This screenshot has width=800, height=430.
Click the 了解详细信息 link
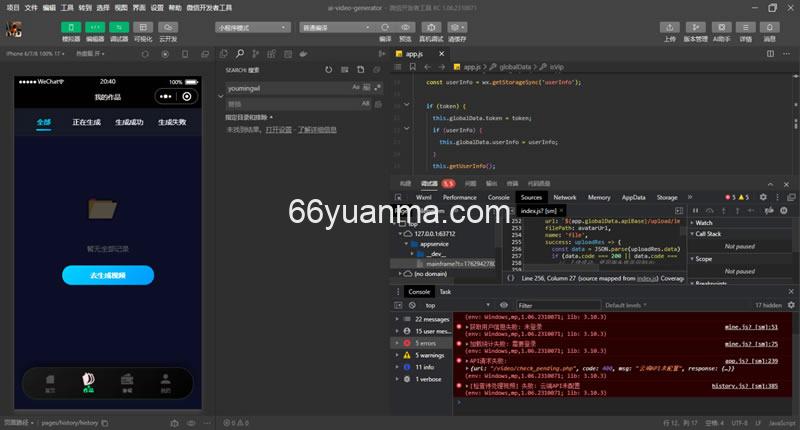pos(317,130)
